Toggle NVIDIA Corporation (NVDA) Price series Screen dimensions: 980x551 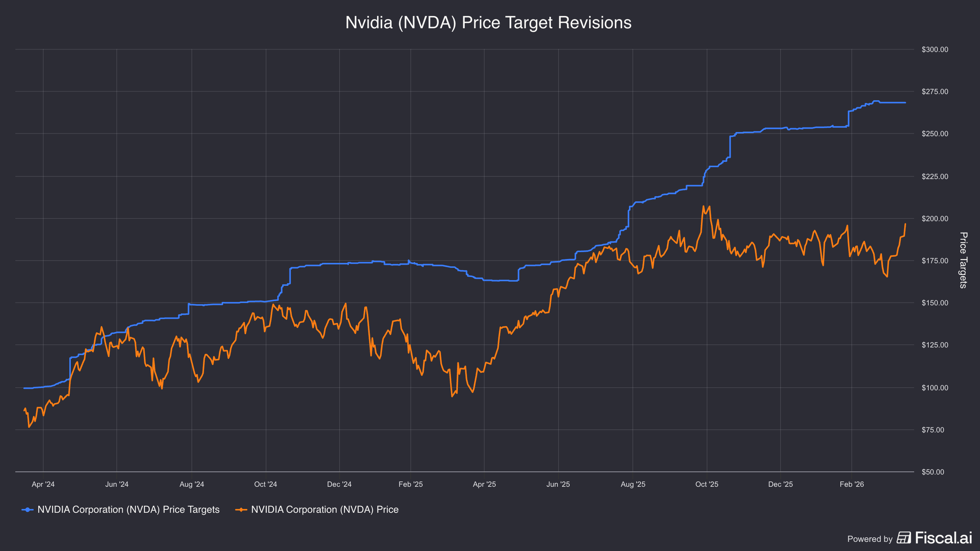click(325, 510)
